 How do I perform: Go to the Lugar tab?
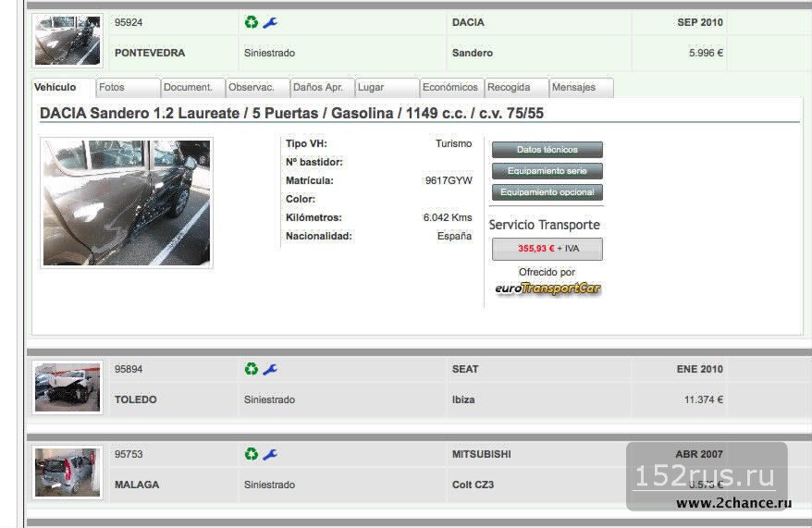coord(386,88)
